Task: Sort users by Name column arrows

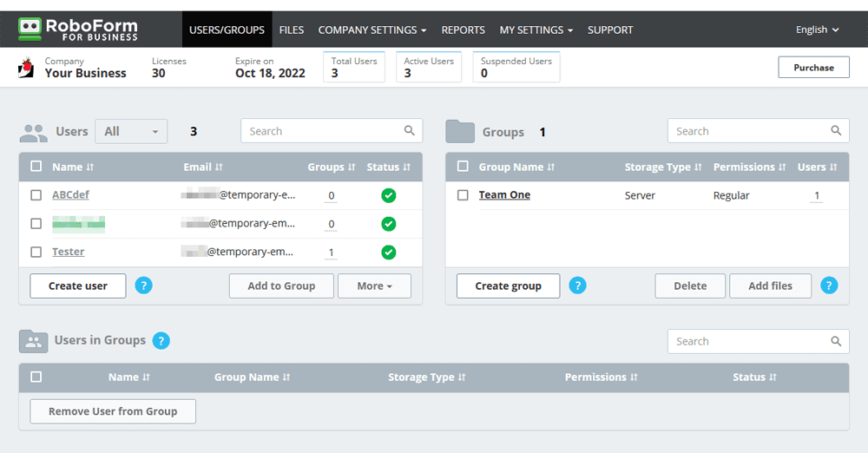Action: (89, 167)
